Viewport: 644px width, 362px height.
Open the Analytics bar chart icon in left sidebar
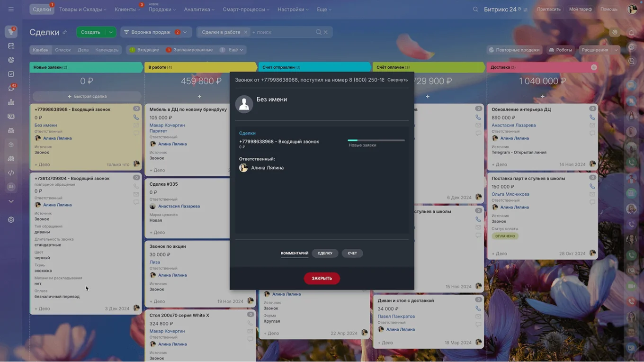pyautogui.click(x=11, y=102)
